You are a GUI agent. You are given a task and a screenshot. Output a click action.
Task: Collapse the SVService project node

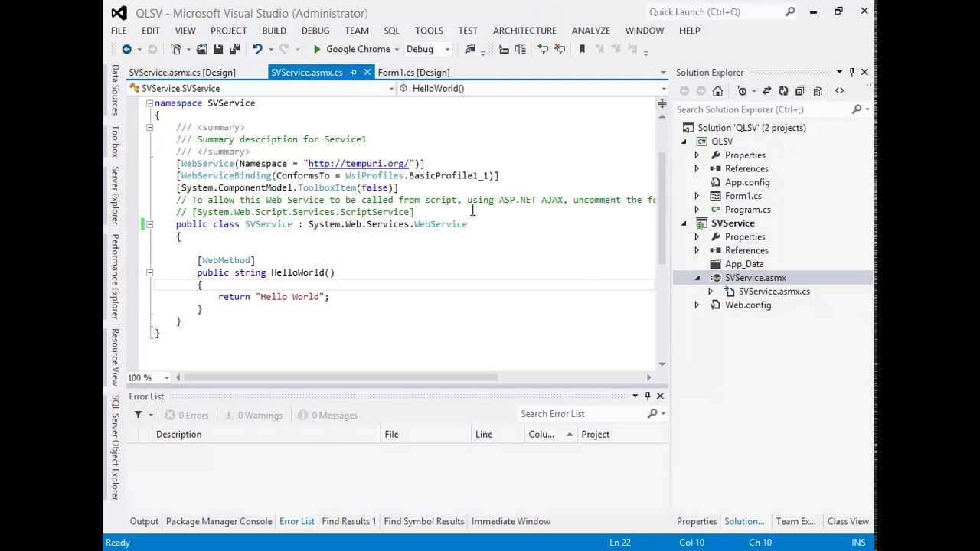[x=684, y=223]
